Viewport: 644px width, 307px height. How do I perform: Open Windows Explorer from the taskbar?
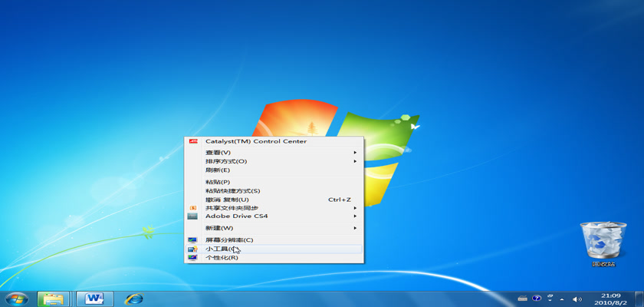click(x=52, y=299)
